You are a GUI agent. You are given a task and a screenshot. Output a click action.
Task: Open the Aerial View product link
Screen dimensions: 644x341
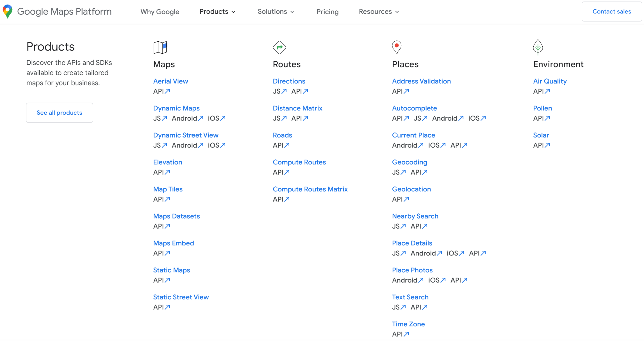tap(171, 81)
